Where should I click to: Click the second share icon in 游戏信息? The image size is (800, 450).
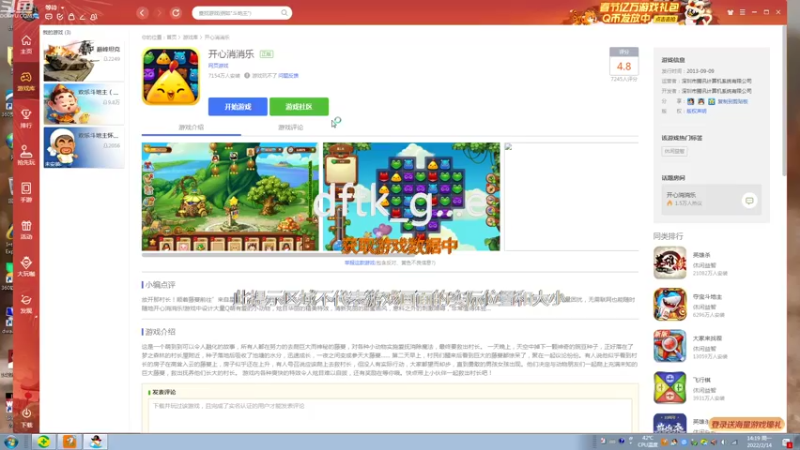[x=701, y=102]
